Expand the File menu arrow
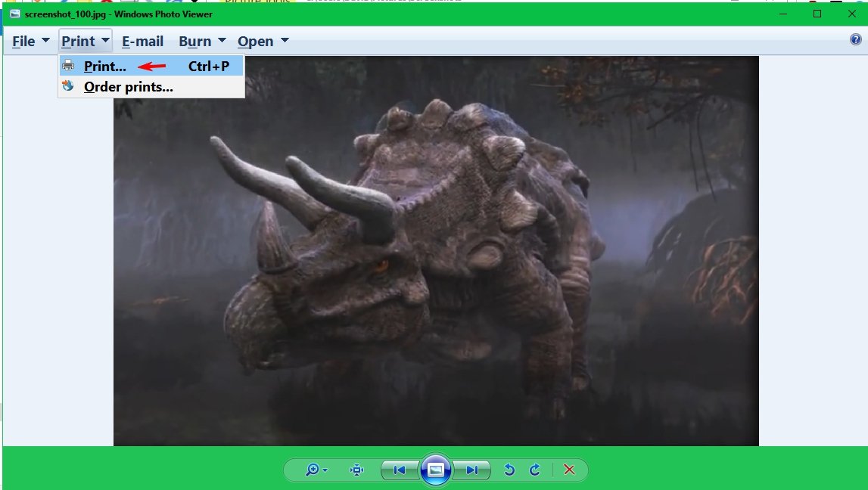 pyautogui.click(x=45, y=40)
